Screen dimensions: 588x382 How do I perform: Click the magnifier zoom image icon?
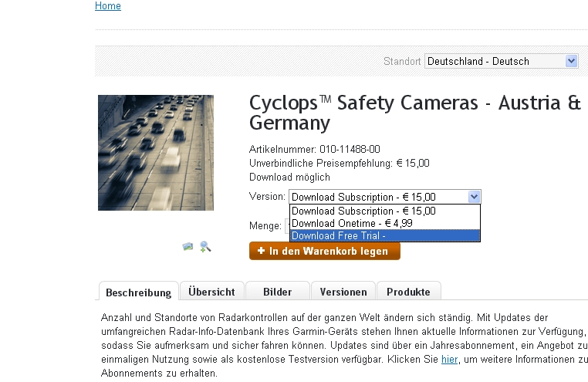205,247
